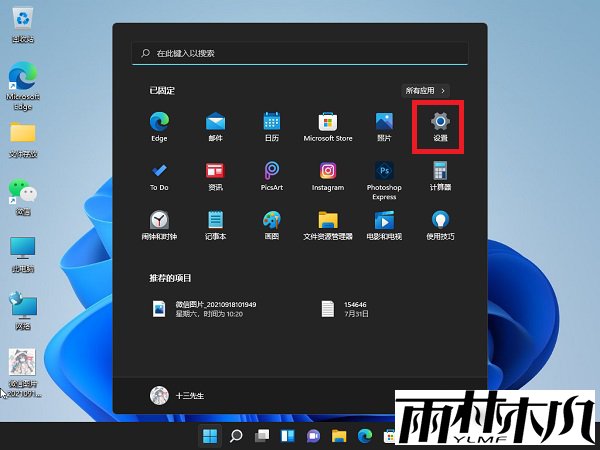Image resolution: width=600 pixels, height=450 pixels.
Task: Open the 邮件 mail app
Action: click(x=215, y=127)
